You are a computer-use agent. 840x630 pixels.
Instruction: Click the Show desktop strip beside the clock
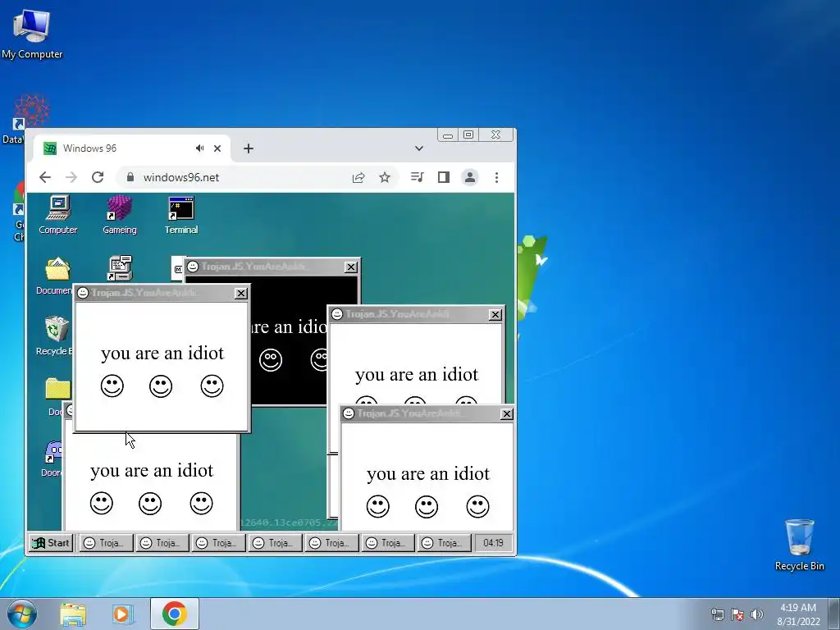click(x=834, y=614)
